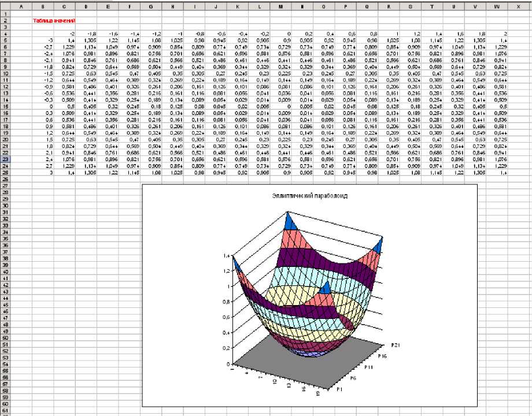The height and width of the screenshot is (416, 532).
Task: Click the "P1" series axis label
Action: (341, 391)
